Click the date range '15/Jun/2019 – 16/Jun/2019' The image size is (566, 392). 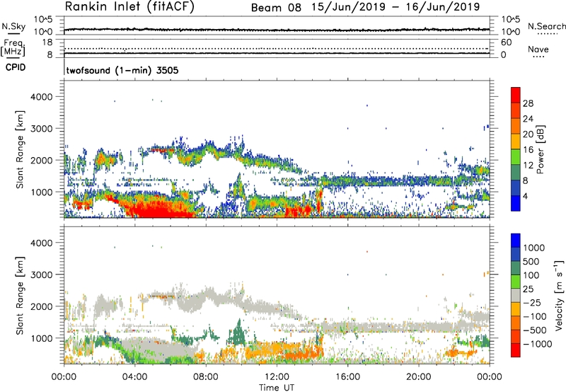[395, 7]
